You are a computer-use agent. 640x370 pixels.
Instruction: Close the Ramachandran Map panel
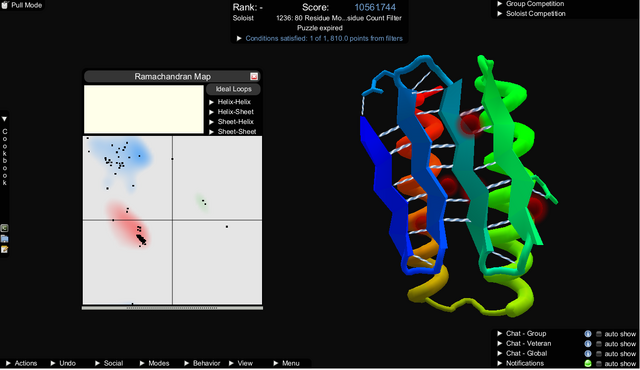coord(254,76)
